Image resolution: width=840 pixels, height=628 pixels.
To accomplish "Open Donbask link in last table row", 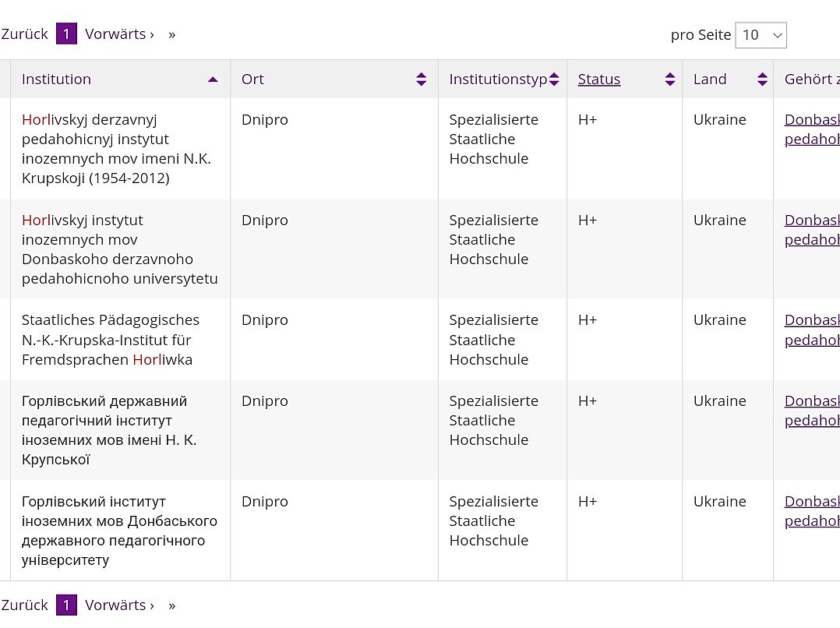I will pyautogui.click(x=811, y=502).
